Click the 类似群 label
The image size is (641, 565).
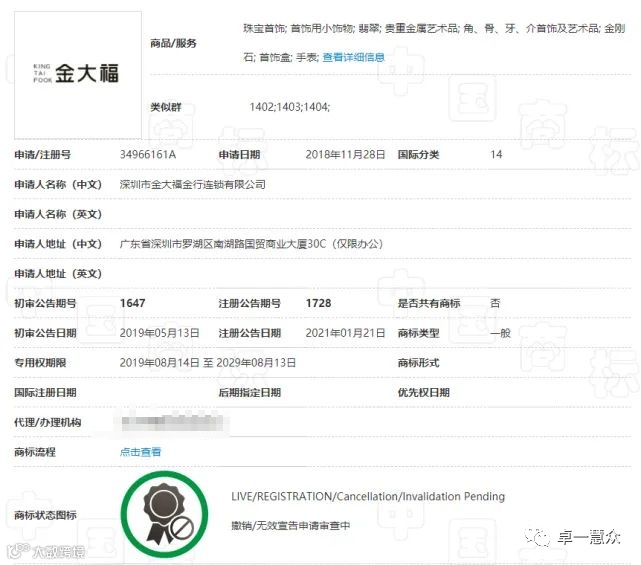(166, 107)
